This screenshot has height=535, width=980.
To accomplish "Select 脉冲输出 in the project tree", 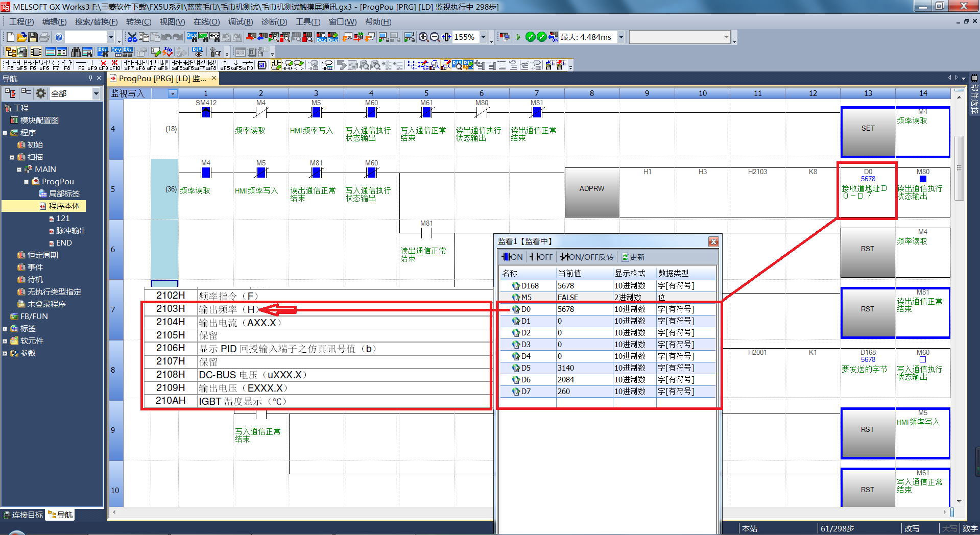I will coord(70,231).
